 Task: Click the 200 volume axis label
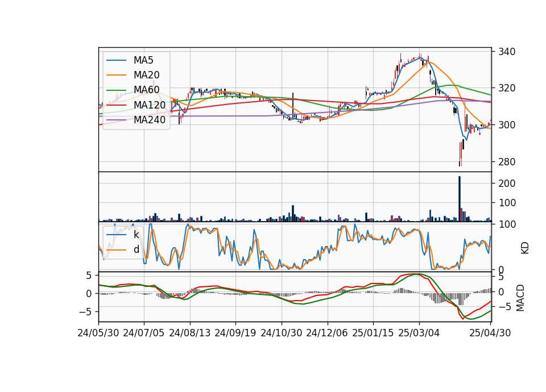pyautogui.click(x=507, y=184)
